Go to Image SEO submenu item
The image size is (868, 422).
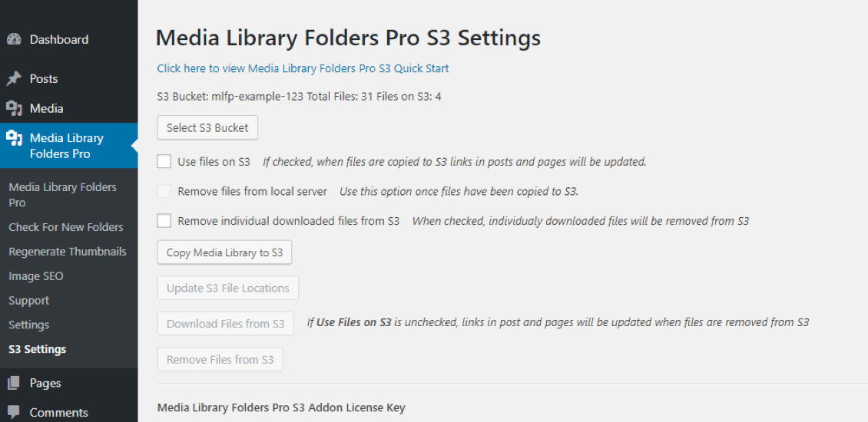point(36,276)
